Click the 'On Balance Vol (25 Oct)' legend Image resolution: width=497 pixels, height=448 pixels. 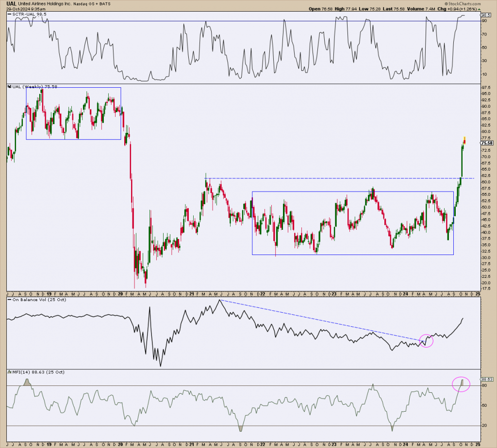[39, 300]
